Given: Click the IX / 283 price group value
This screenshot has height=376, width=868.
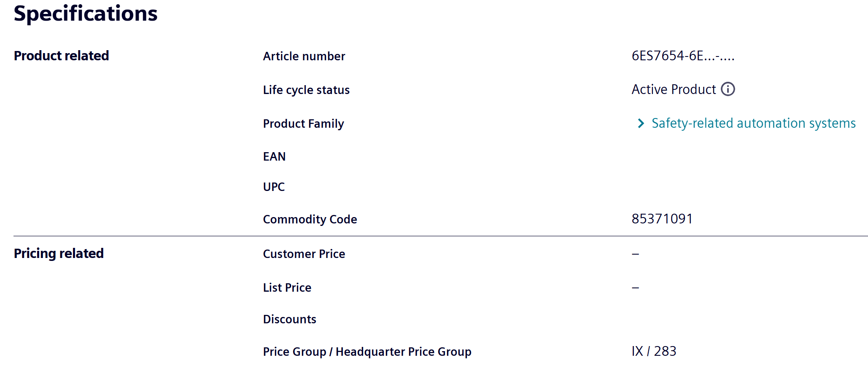Looking at the screenshot, I should 653,352.
